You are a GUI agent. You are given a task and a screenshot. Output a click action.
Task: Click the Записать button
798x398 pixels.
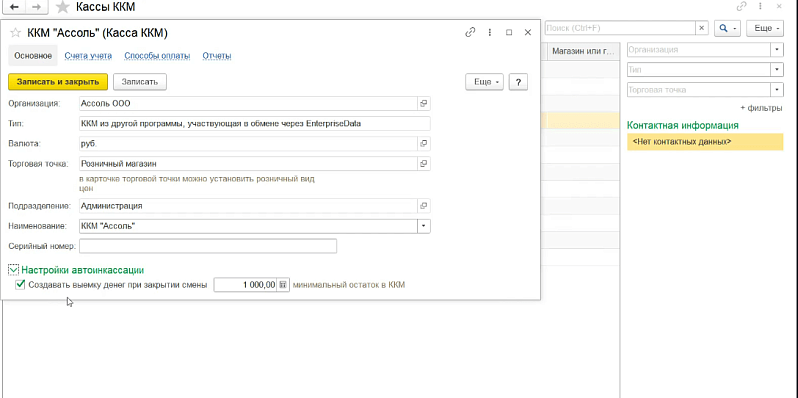tap(140, 81)
